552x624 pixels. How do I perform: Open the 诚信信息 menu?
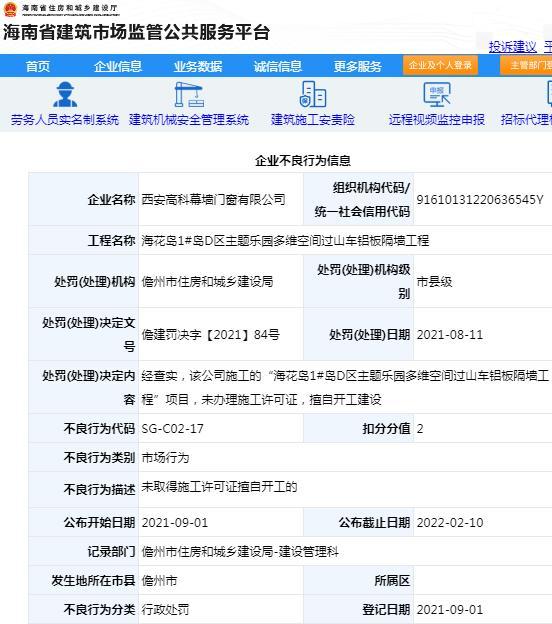click(x=278, y=66)
